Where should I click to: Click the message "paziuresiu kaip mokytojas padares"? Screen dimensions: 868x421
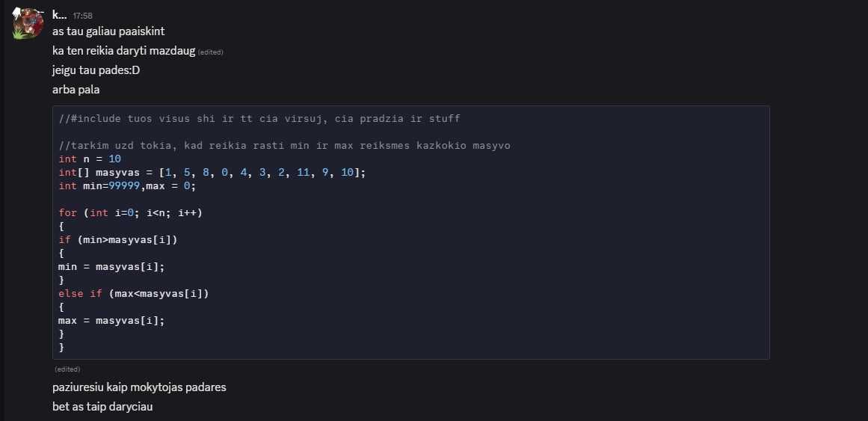[139, 387]
